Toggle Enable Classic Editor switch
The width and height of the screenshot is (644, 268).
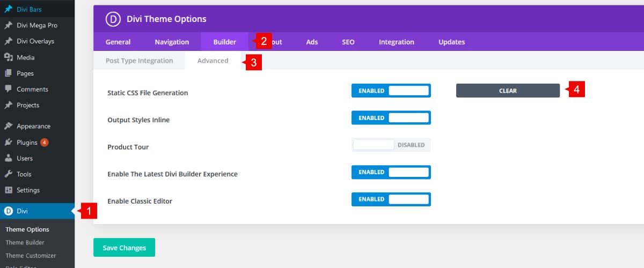pyautogui.click(x=391, y=199)
